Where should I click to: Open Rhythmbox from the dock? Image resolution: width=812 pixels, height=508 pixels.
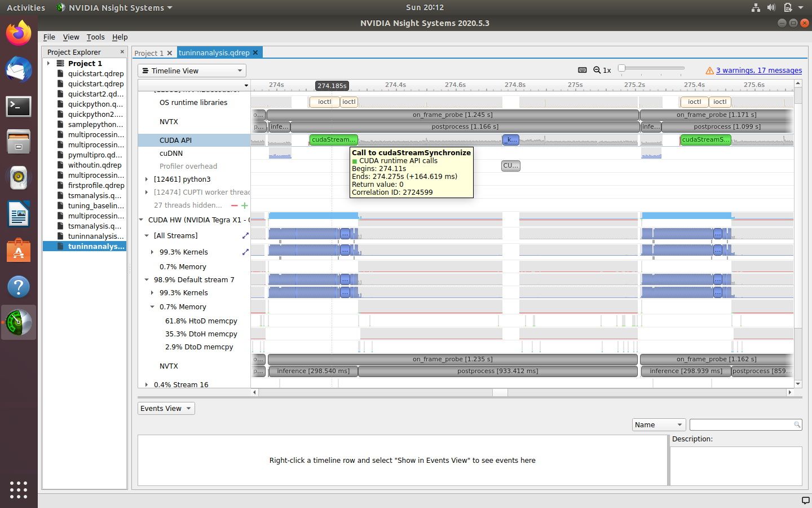19,178
